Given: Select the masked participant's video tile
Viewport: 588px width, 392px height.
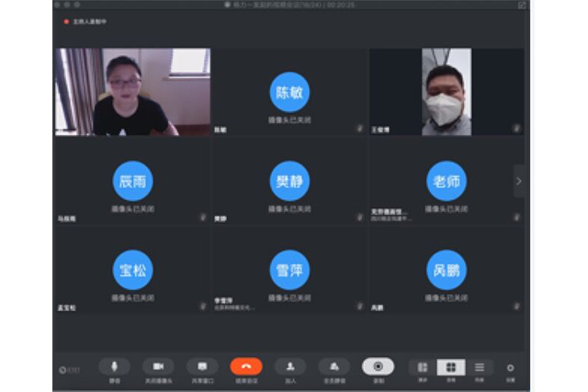Looking at the screenshot, I should pyautogui.click(x=447, y=92).
